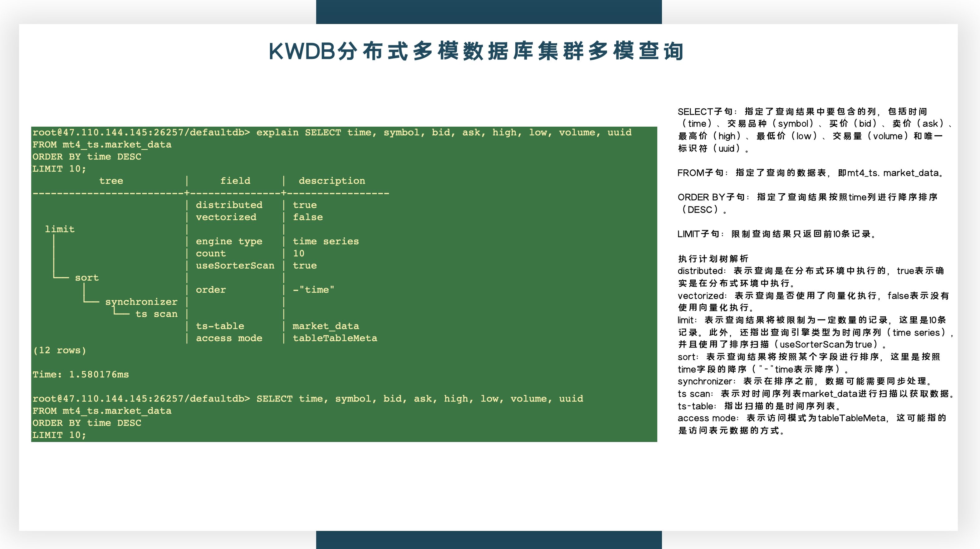Click the "useSorterScan" field cell
980x549 pixels.
click(235, 265)
